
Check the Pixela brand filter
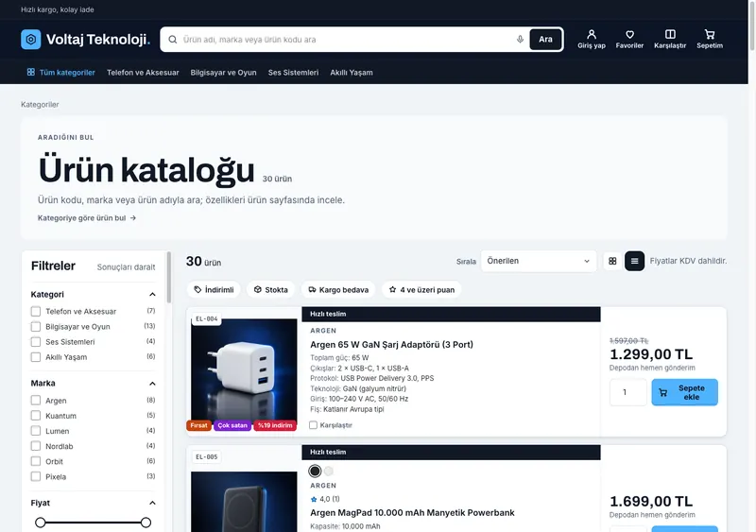36,476
